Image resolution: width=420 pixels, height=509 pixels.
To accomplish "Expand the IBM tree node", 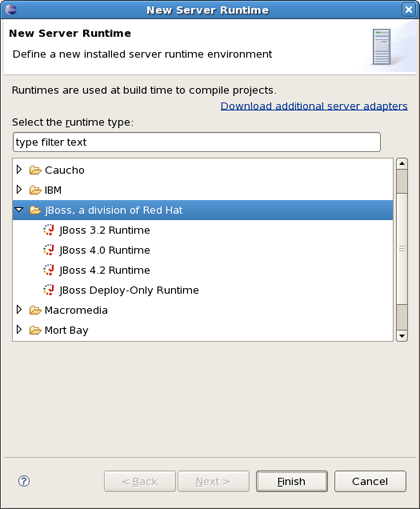I will [19, 190].
